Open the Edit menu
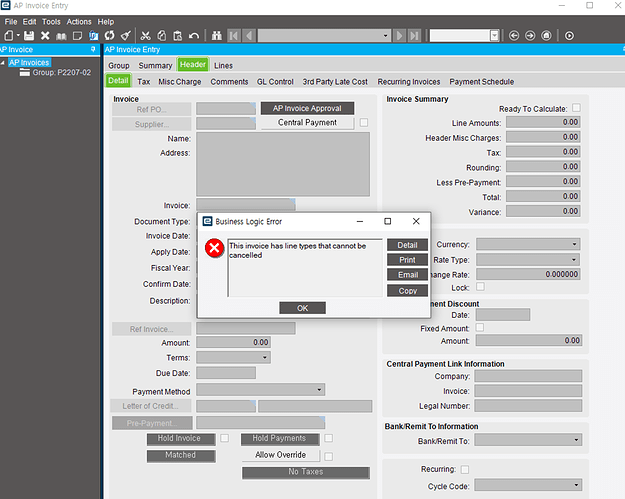Viewport: 625px width, 499px height. pos(29,22)
